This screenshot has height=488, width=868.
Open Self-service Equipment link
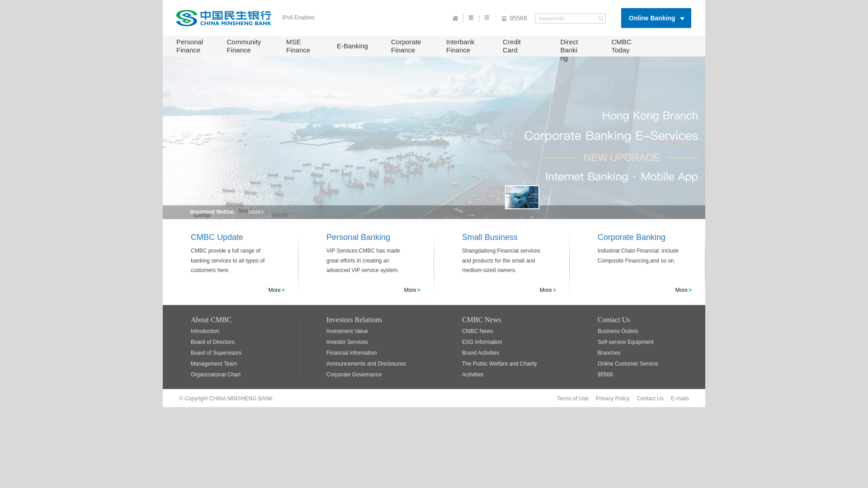pyautogui.click(x=625, y=342)
